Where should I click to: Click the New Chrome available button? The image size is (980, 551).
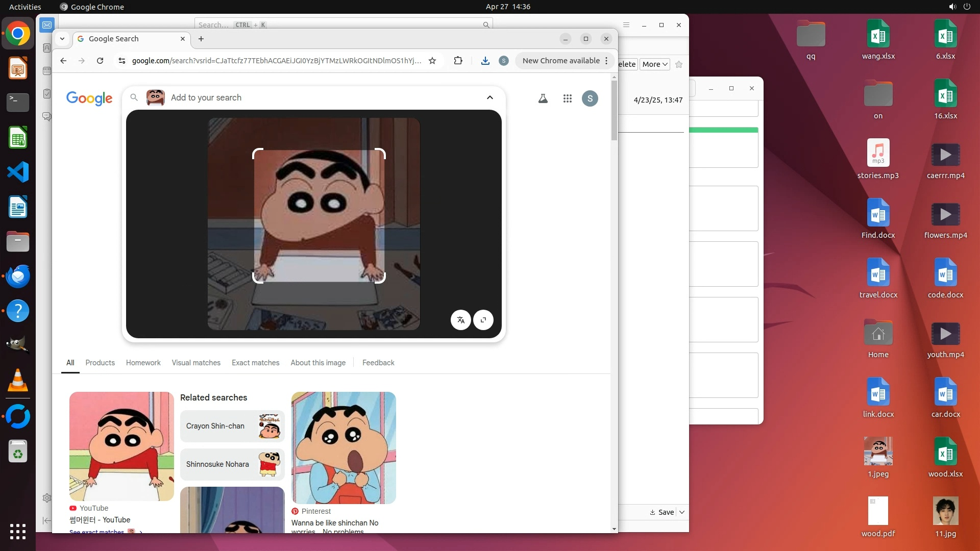click(560, 61)
